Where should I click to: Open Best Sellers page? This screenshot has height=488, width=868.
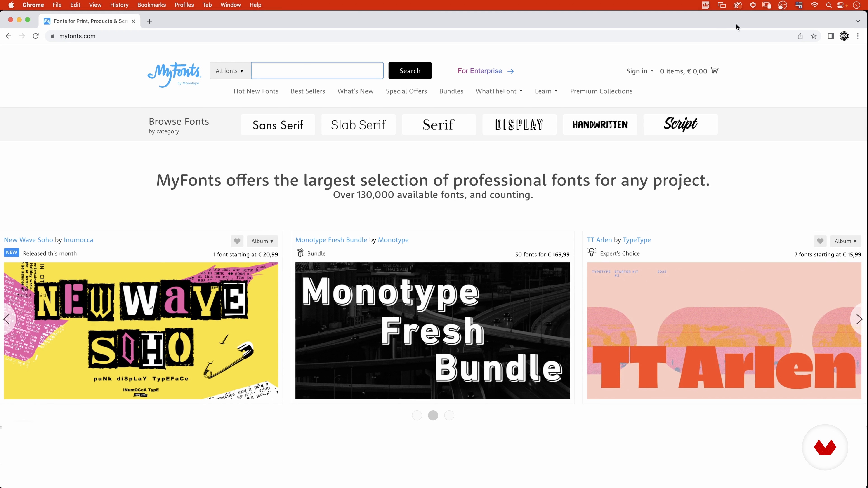(x=308, y=91)
